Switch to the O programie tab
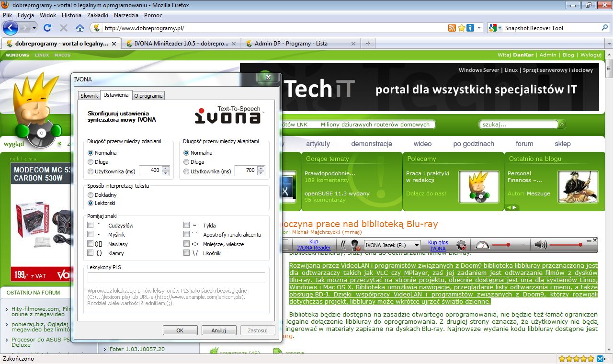Image resolution: width=613 pixels, height=364 pixels. coord(148,96)
